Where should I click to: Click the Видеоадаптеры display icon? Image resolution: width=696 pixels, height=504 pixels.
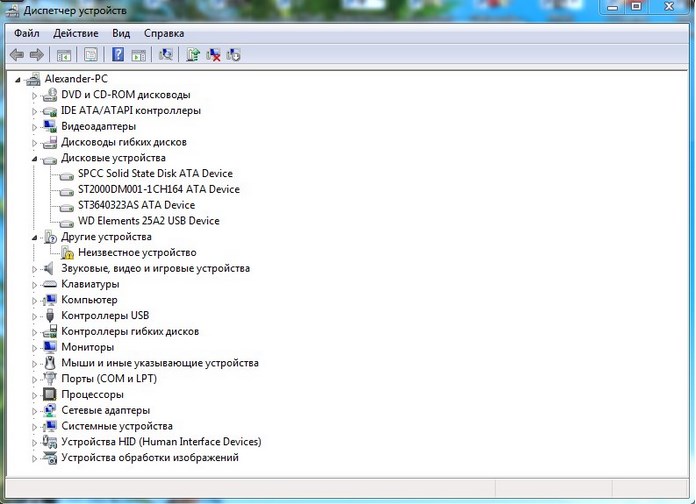50,126
